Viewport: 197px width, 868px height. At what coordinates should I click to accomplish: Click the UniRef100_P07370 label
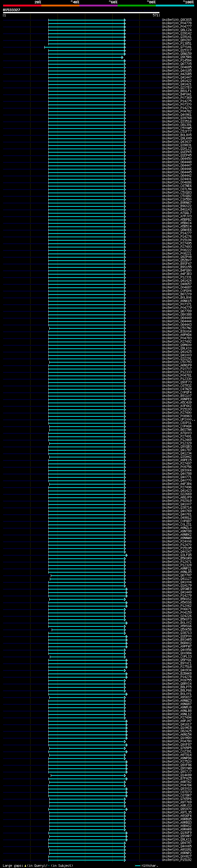[177, 104]
